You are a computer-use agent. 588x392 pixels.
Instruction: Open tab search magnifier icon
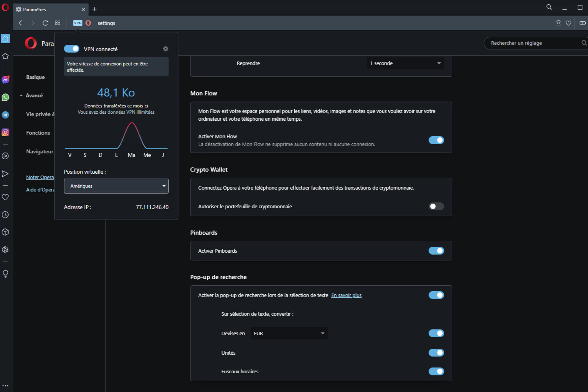(x=549, y=7)
